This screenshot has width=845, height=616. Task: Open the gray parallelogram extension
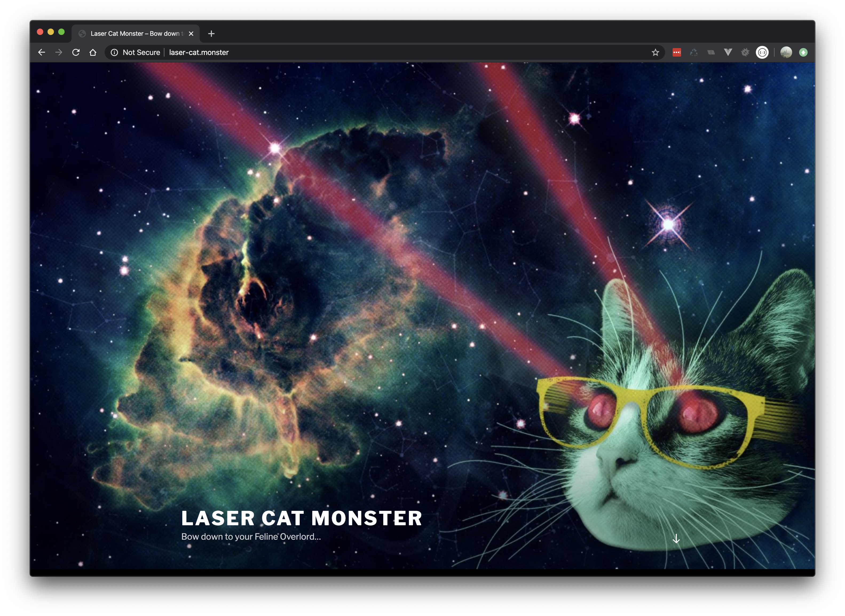[x=711, y=53]
